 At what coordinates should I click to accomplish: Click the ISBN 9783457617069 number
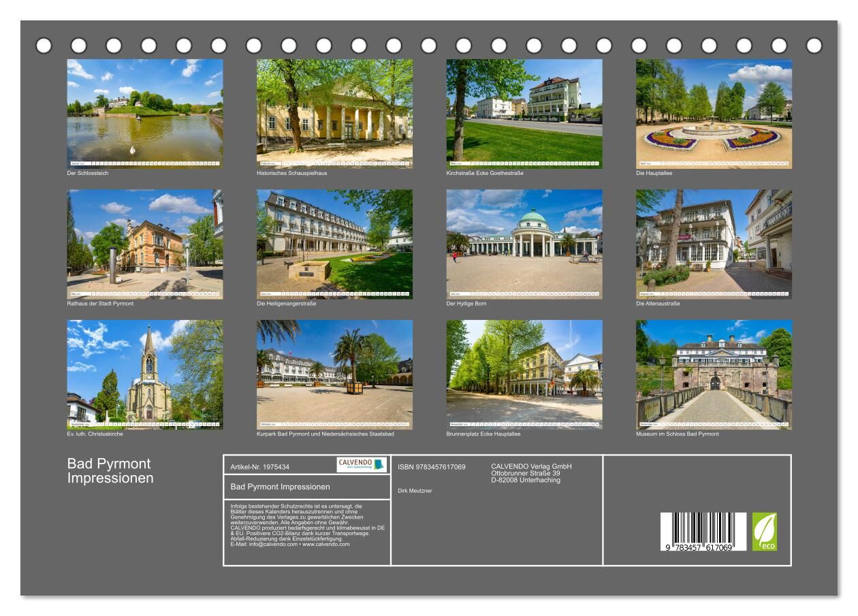[x=432, y=467]
